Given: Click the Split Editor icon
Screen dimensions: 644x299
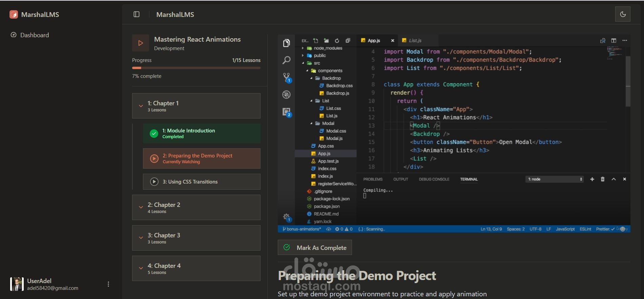Looking at the screenshot, I should 614,41.
